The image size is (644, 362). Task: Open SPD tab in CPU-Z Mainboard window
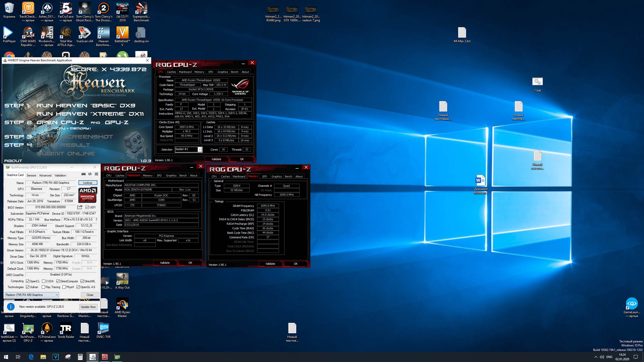pos(159,175)
